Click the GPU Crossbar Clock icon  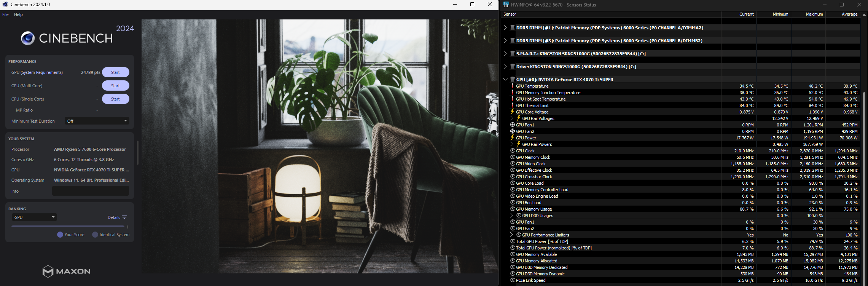click(513, 177)
